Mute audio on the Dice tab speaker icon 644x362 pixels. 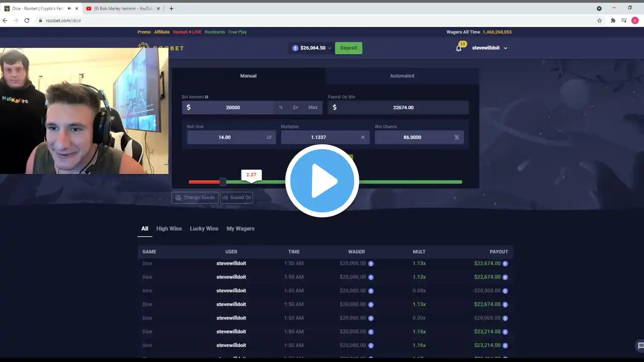tap(69, 9)
